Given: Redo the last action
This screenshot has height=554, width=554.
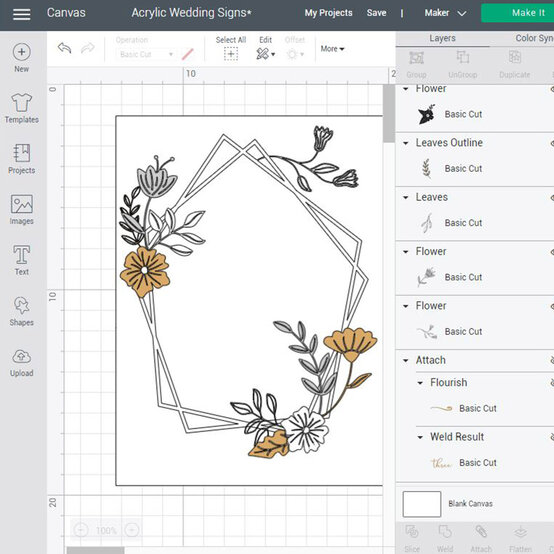Looking at the screenshot, I should click(88, 48).
